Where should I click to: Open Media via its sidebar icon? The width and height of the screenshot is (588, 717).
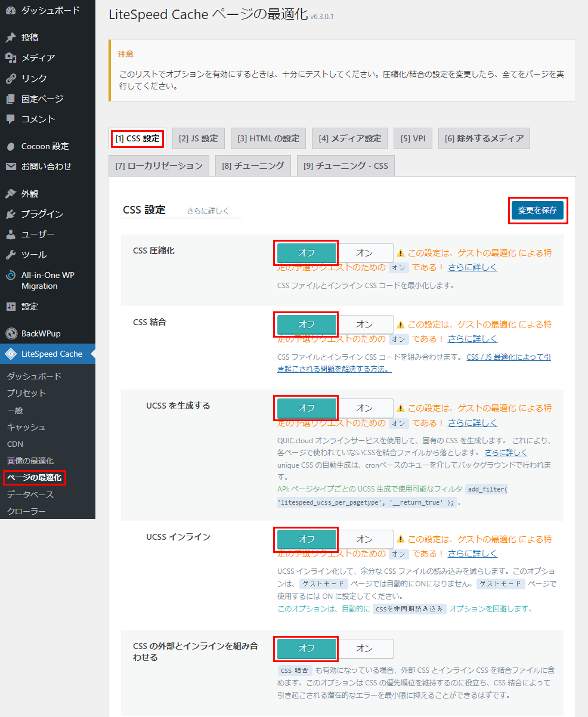(x=11, y=58)
